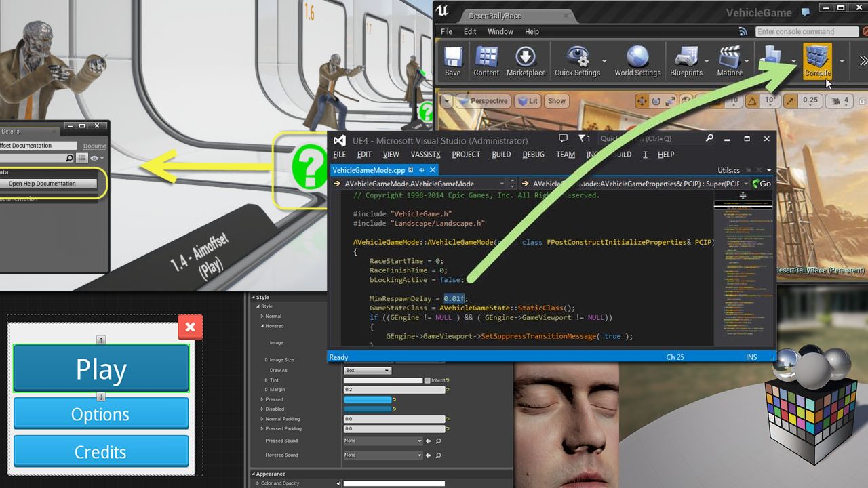868x488 pixels.
Task: Open the Blueprints dropdown arrow
Action: [x=707, y=61]
